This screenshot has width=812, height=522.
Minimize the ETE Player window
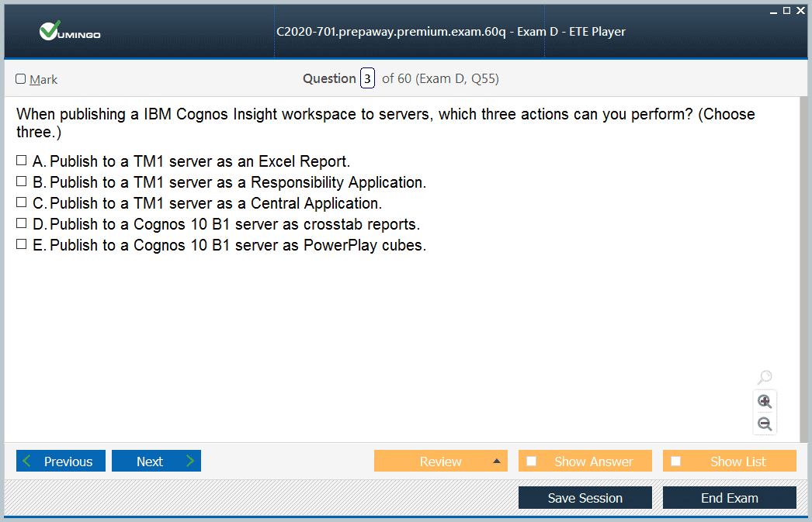click(x=773, y=11)
